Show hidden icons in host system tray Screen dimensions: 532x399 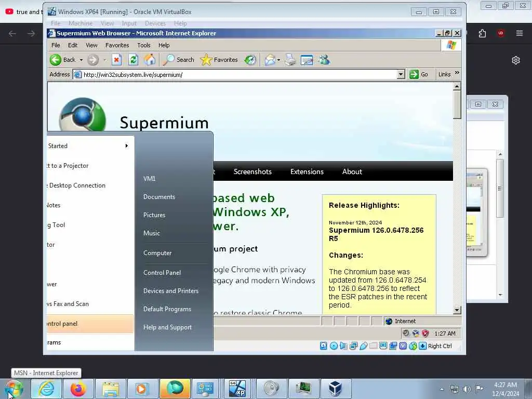coord(442,389)
